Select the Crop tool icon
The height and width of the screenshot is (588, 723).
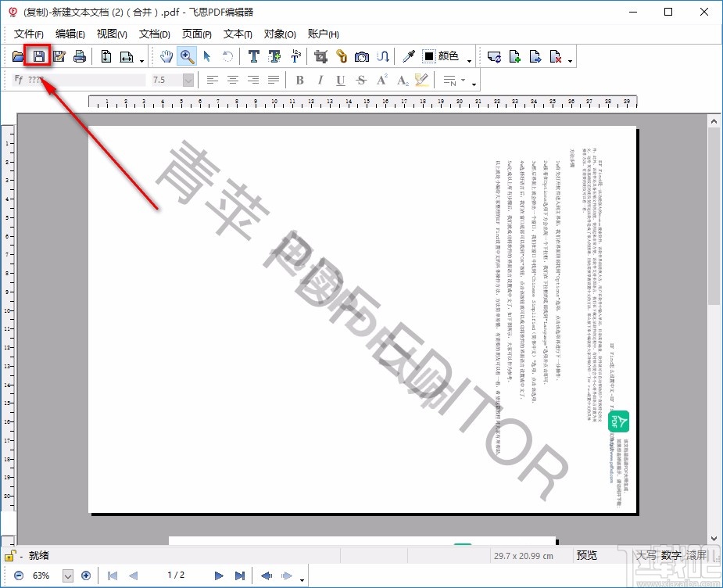click(x=320, y=56)
